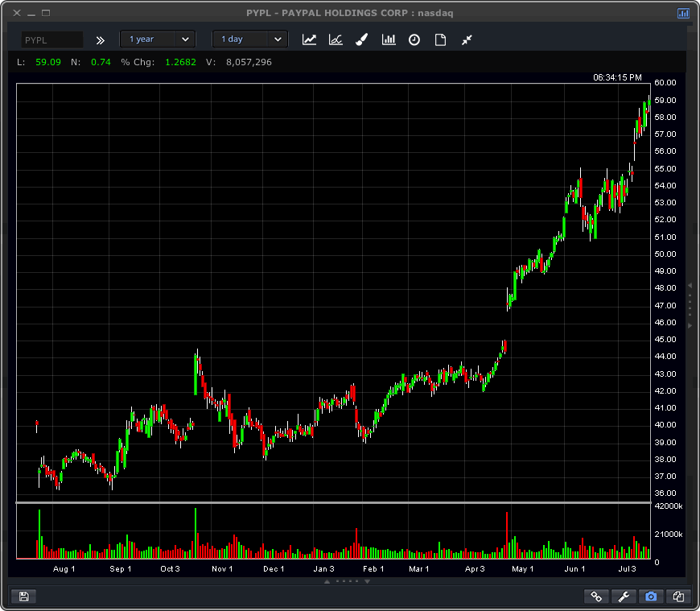Click the PYPL symbol input field

[51, 39]
